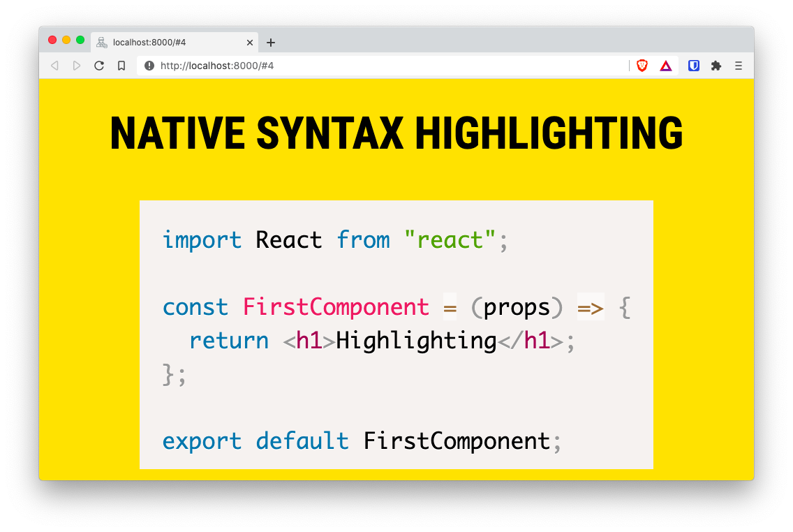This screenshot has height=532, width=793.
Task: Go back to the previous page
Action: tap(54, 66)
